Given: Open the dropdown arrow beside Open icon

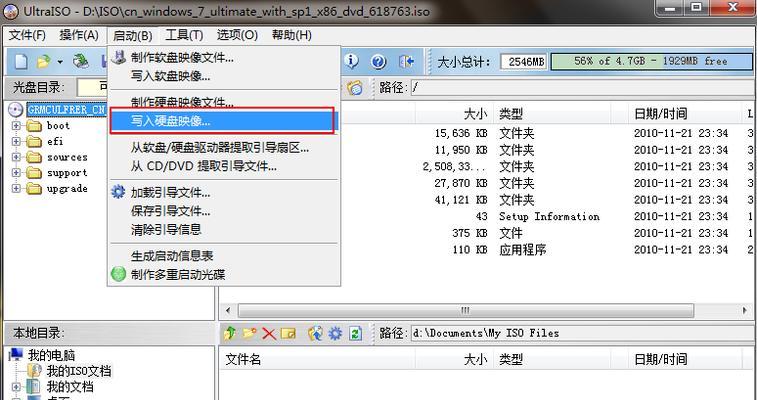Looking at the screenshot, I should click(60, 62).
